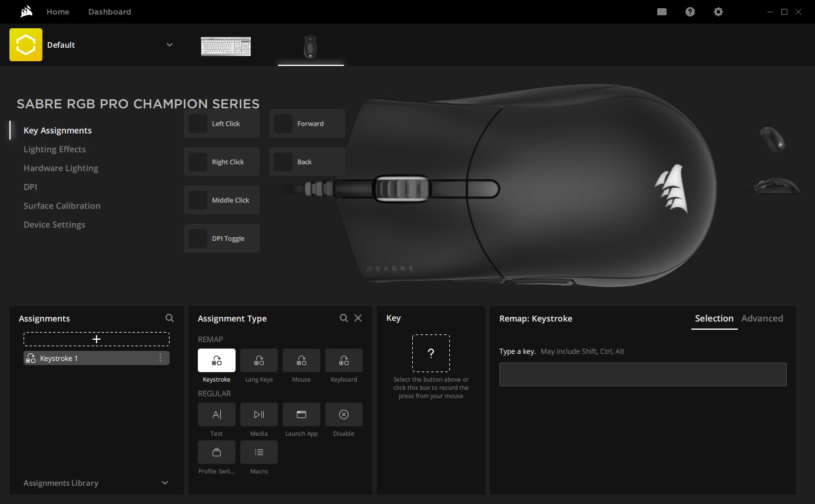
Task: Select the Lang Keys remap type
Action: click(x=259, y=360)
